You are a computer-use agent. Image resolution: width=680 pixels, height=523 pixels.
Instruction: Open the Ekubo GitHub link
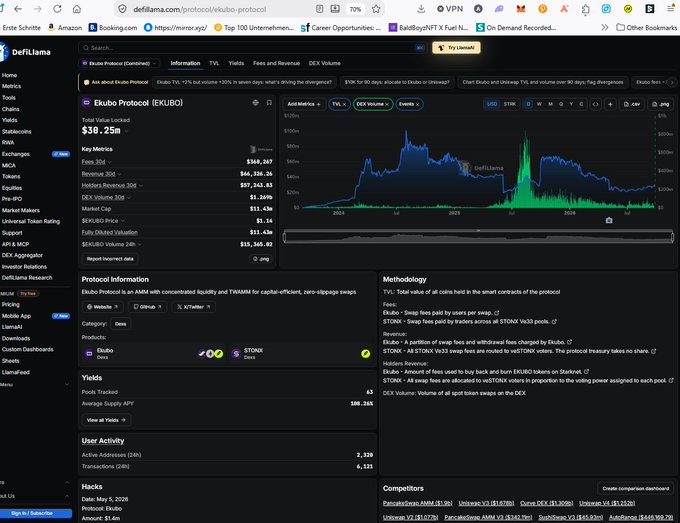(x=147, y=307)
